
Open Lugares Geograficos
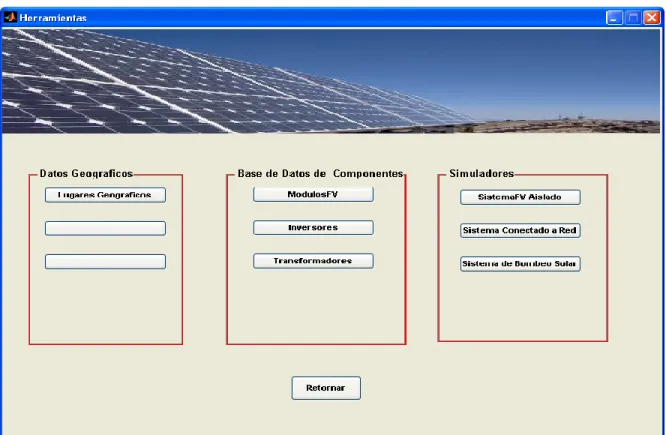coord(105,195)
